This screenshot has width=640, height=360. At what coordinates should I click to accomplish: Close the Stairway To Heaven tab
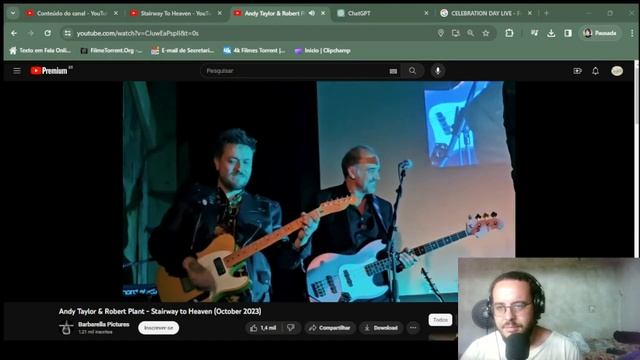click(220, 13)
